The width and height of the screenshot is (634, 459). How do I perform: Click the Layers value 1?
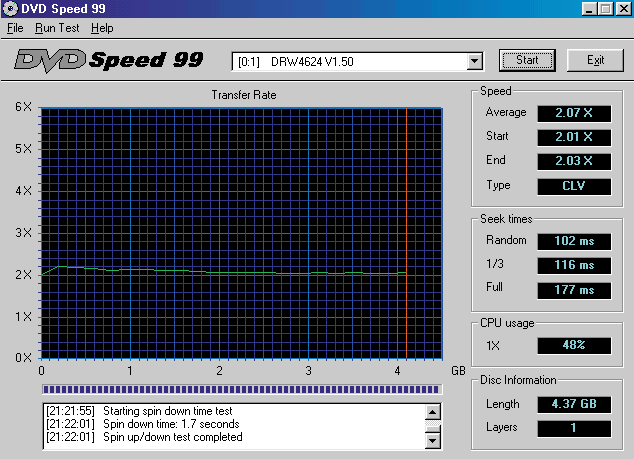click(x=574, y=428)
